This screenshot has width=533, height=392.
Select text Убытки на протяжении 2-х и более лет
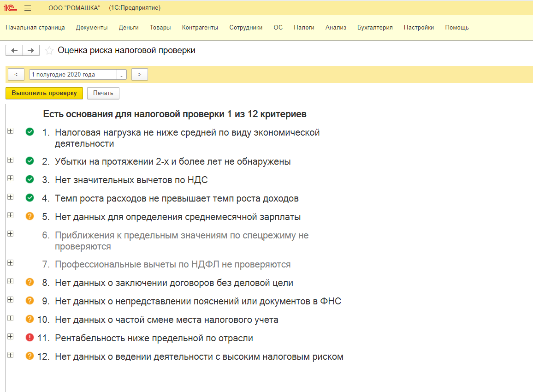(x=138, y=161)
